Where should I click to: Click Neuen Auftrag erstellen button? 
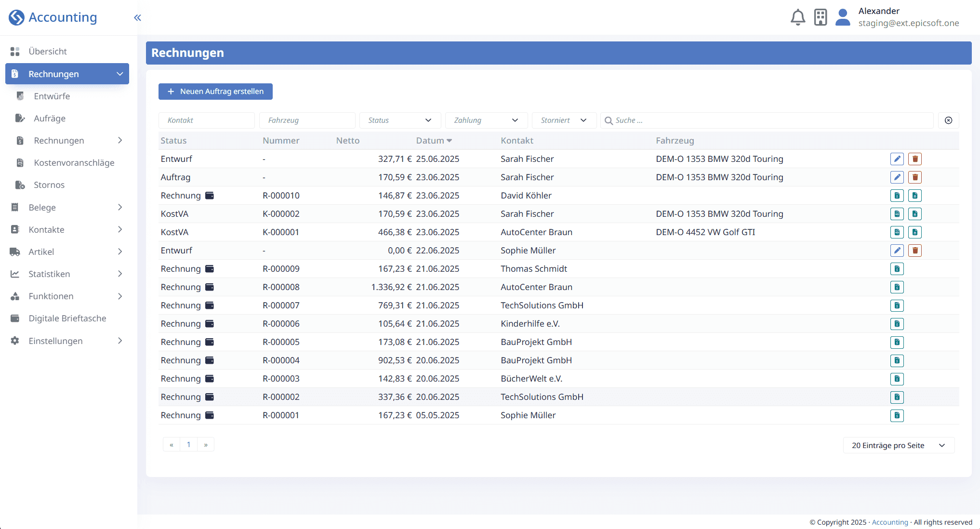click(215, 92)
